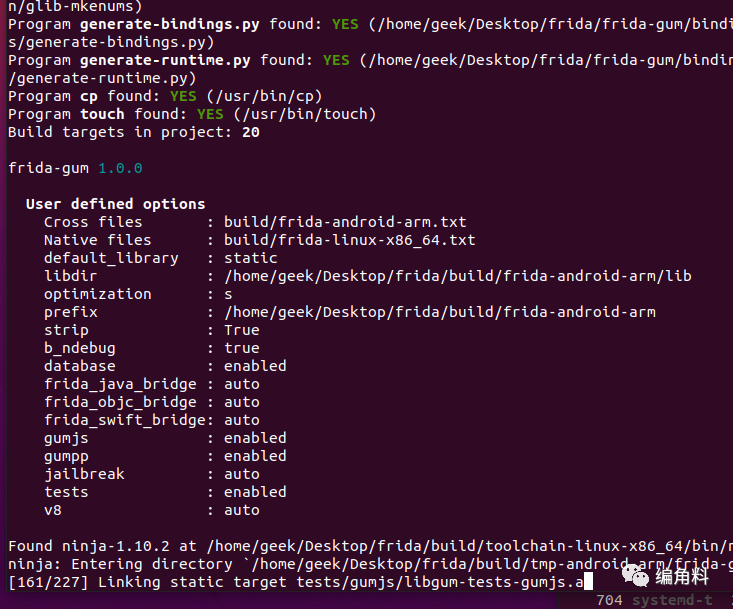Click the 'Cross files' option label

[93, 222]
